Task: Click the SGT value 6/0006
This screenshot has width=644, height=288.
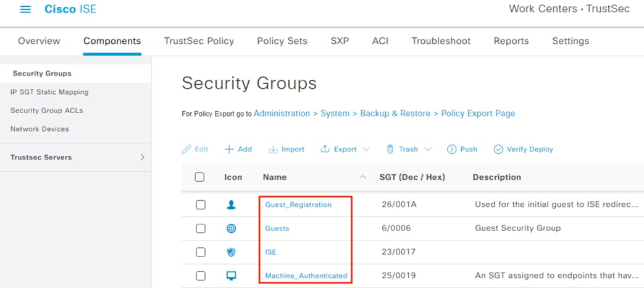Action: [x=396, y=229]
